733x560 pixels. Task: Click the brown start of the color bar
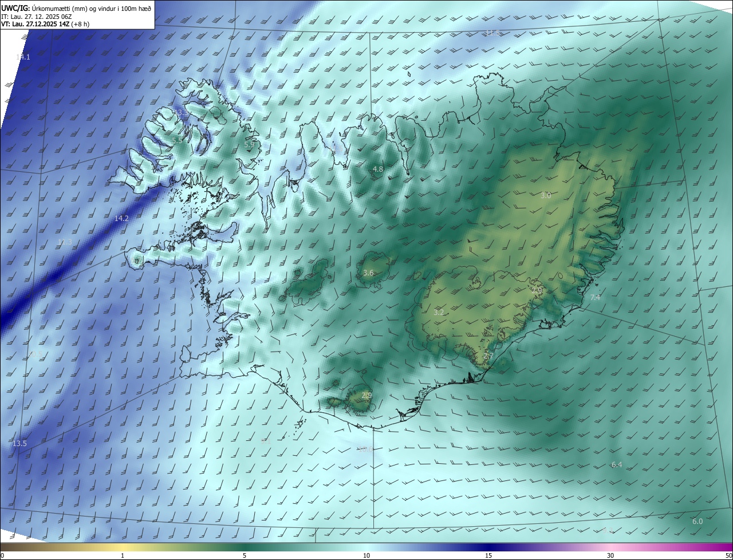[11, 547]
